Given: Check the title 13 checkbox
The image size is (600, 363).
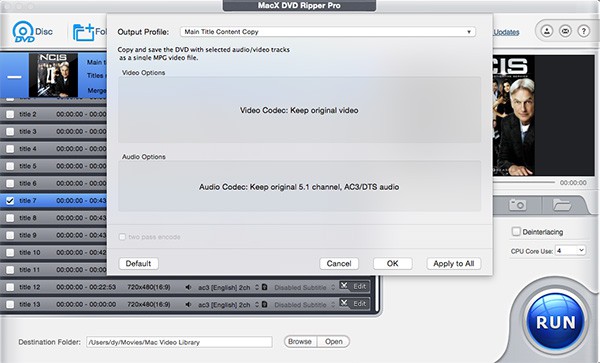Looking at the screenshot, I should (x=10, y=304).
